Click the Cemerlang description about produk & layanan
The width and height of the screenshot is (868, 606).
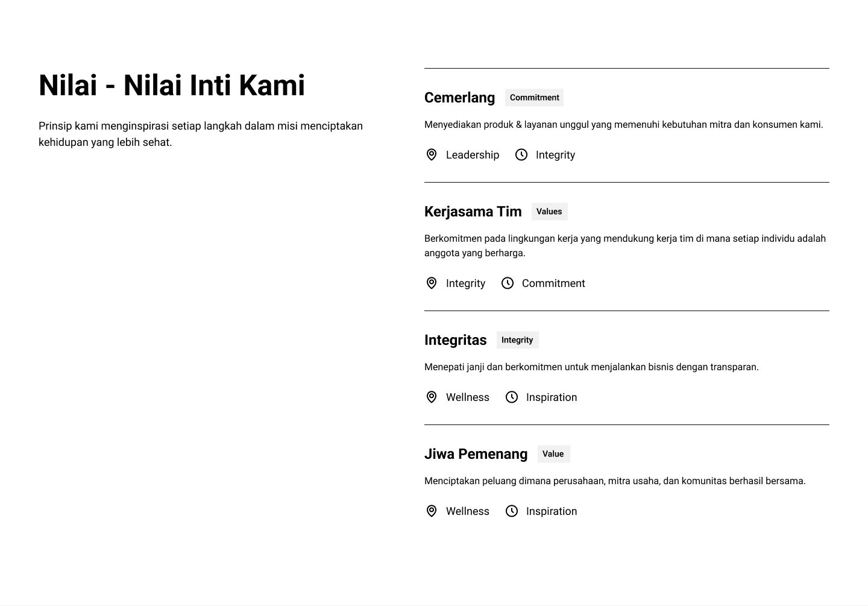[x=623, y=125]
